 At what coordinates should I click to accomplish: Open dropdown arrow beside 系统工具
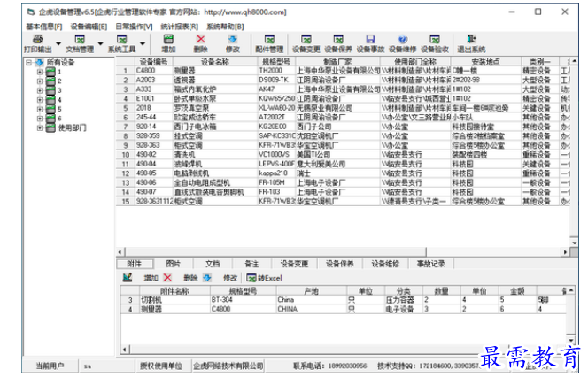click(143, 44)
